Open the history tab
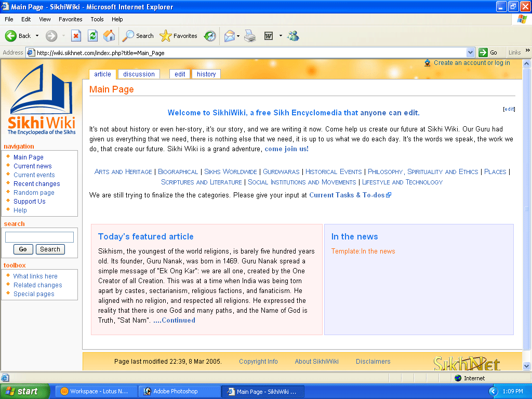 click(206, 74)
